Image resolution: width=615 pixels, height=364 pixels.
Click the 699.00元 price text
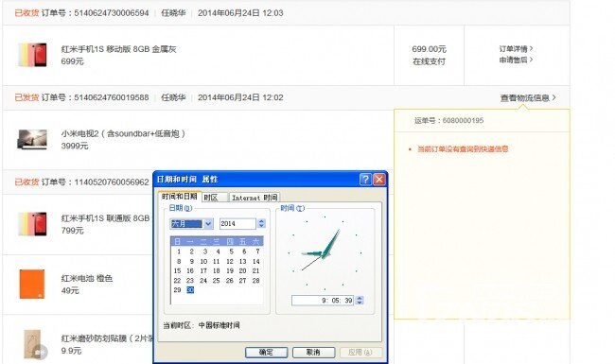pyautogui.click(x=430, y=49)
